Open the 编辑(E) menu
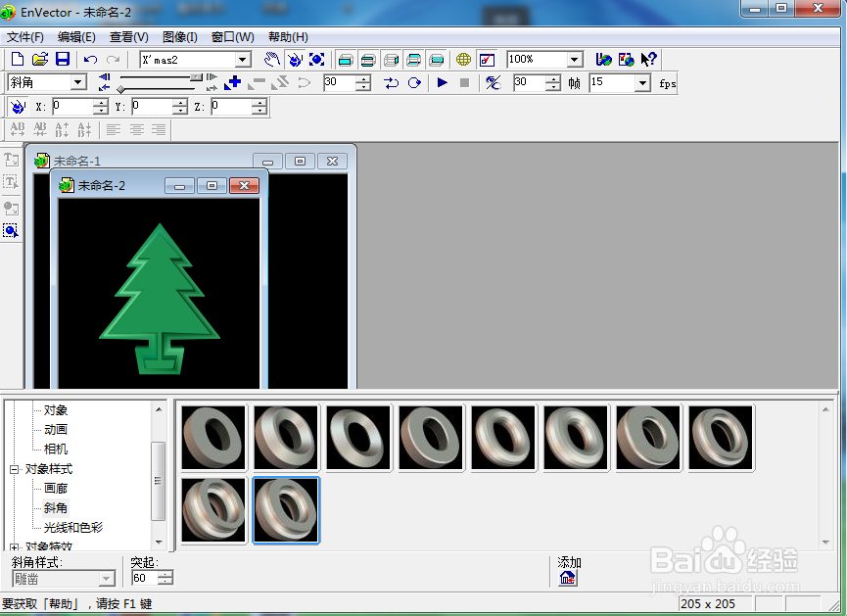Viewport: 847px width, 616px height. pos(76,37)
